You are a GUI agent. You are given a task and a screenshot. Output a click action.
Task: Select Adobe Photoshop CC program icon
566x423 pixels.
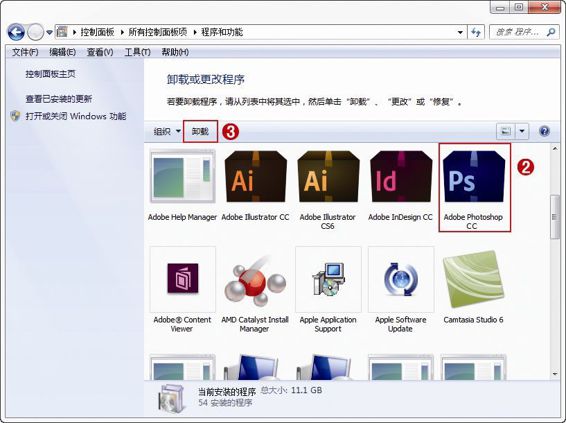[474, 177]
